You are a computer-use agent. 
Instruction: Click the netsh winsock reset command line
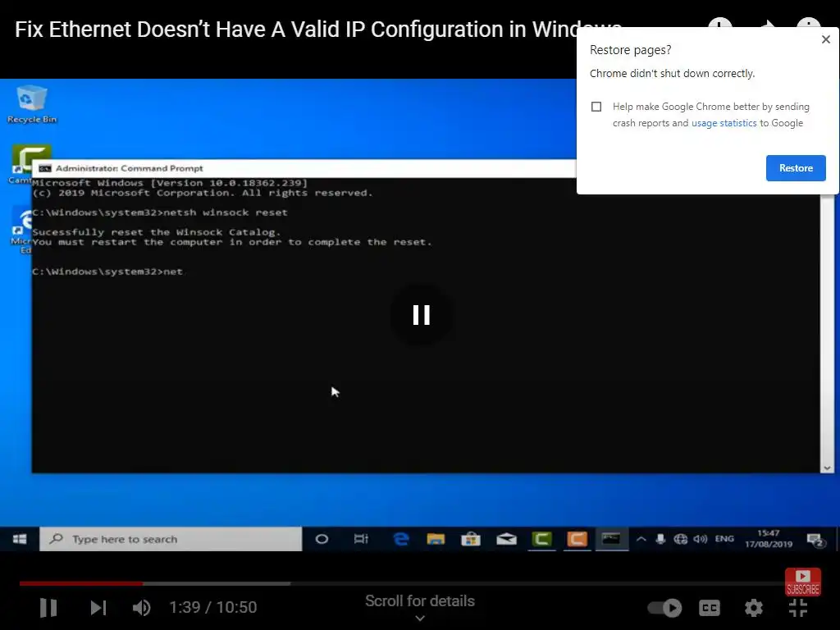160,212
